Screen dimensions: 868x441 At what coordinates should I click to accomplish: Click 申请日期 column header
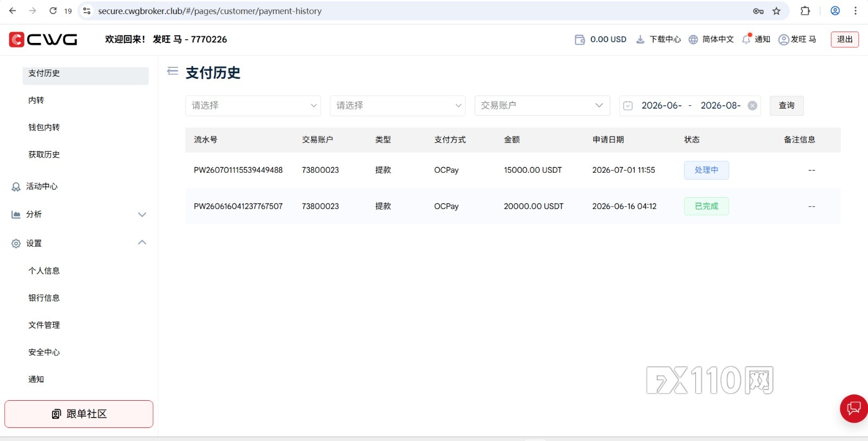click(x=608, y=140)
